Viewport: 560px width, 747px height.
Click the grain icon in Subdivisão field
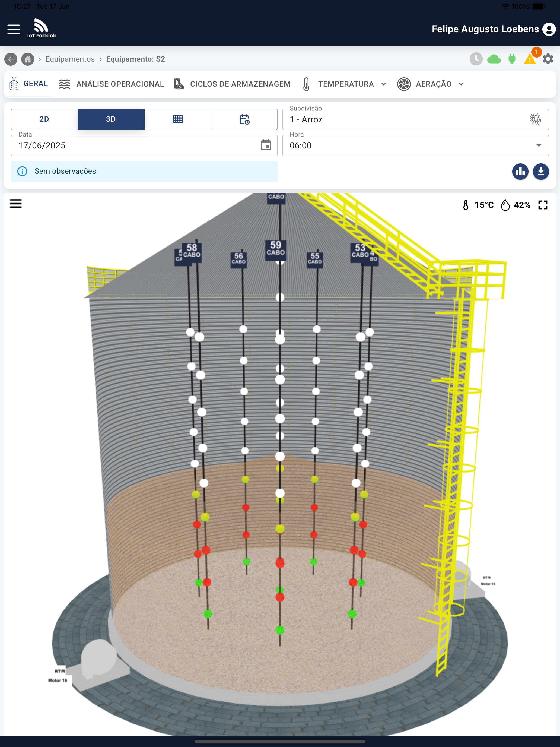(x=535, y=119)
